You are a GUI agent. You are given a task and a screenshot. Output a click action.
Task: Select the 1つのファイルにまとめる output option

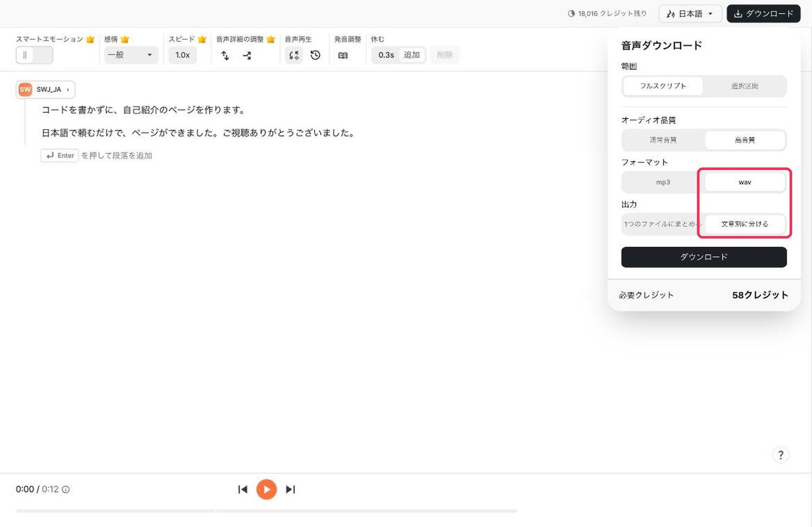[663, 224]
